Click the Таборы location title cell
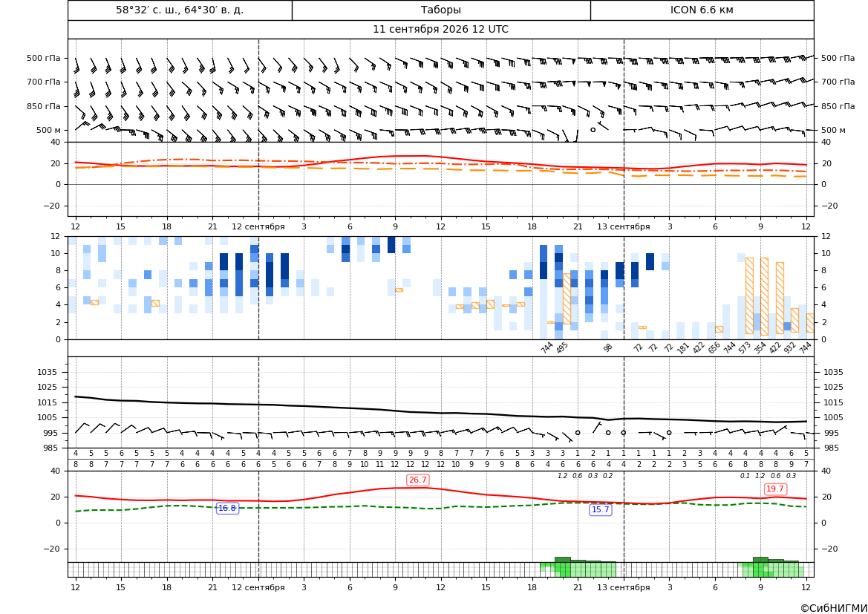868x614 pixels. 440,10
